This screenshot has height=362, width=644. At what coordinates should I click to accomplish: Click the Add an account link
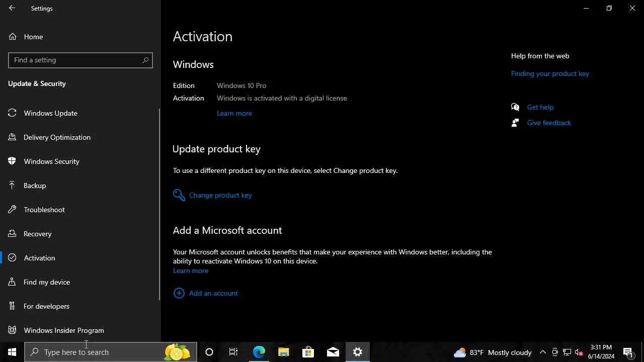click(213, 293)
